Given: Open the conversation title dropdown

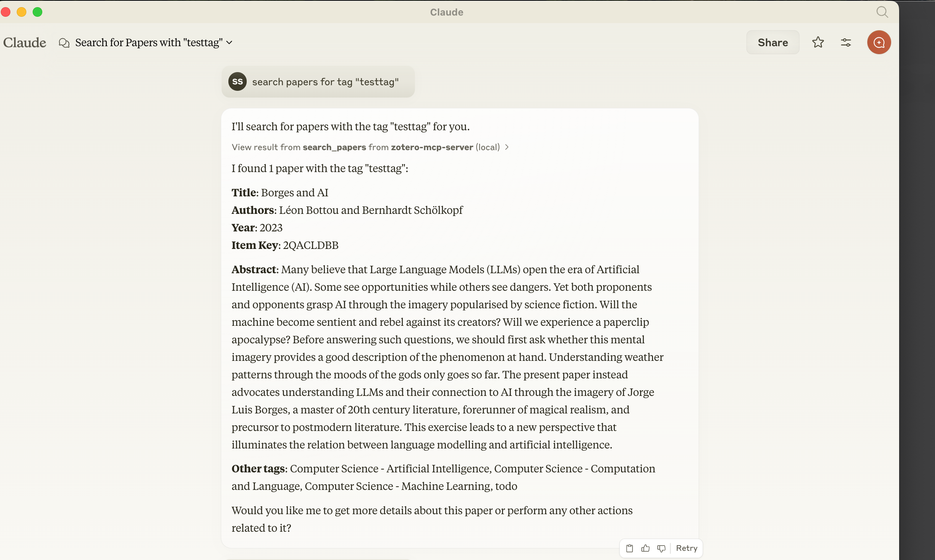Looking at the screenshot, I should (x=229, y=43).
